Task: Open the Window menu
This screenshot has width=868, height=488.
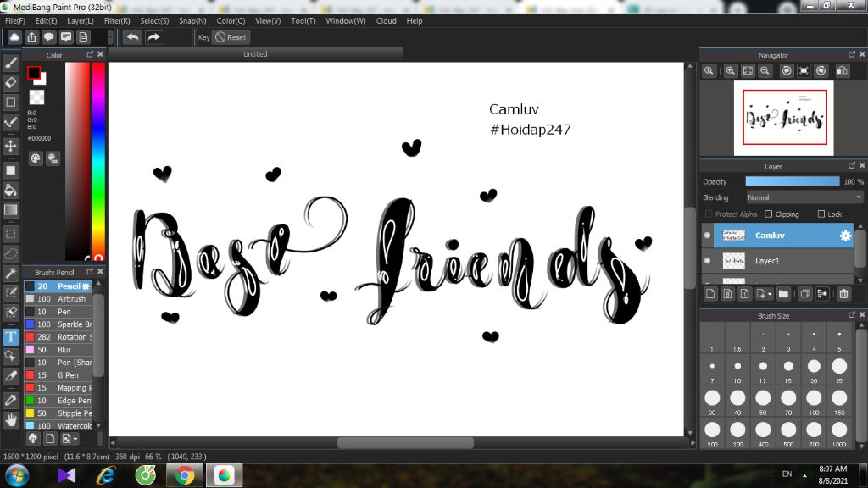Action: click(x=346, y=21)
